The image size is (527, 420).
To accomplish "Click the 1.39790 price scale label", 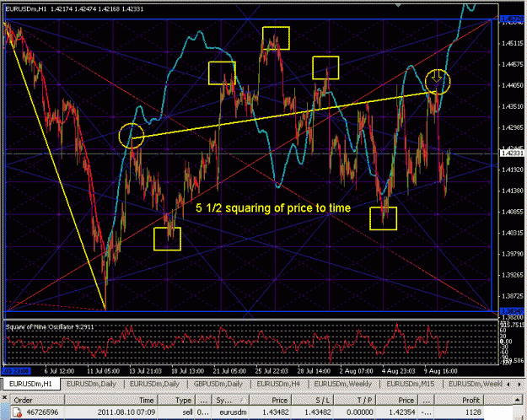I will (x=512, y=254).
